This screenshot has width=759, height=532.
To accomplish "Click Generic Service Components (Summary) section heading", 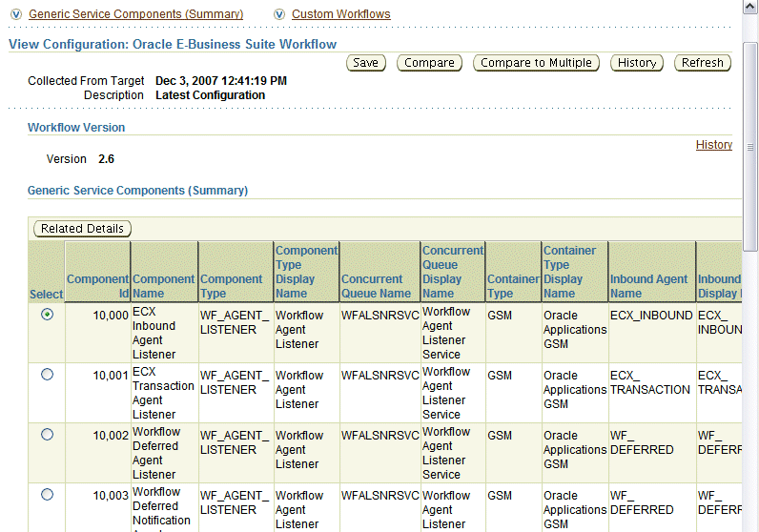I will pyautogui.click(x=137, y=191).
